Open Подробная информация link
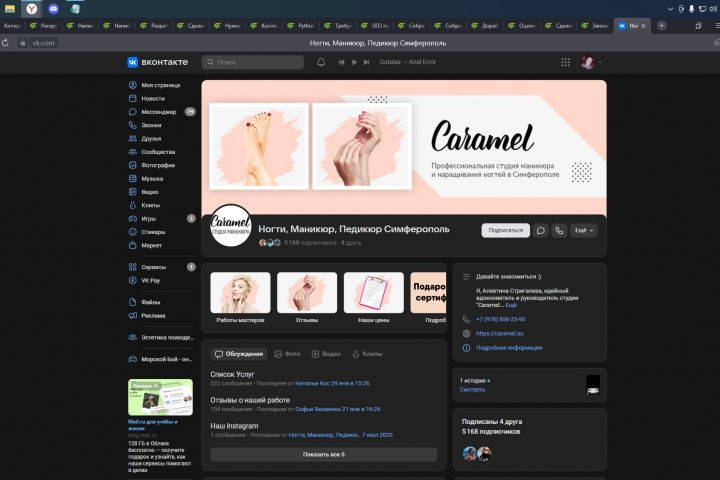 (x=509, y=348)
